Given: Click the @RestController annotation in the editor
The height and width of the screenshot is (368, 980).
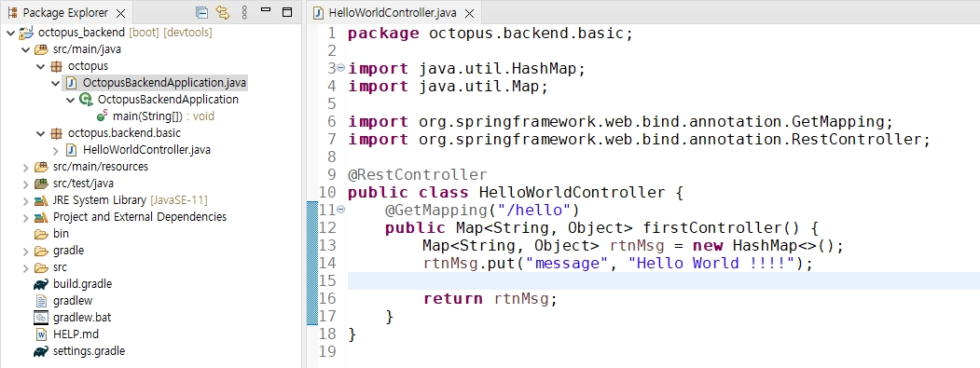Looking at the screenshot, I should (417, 175).
